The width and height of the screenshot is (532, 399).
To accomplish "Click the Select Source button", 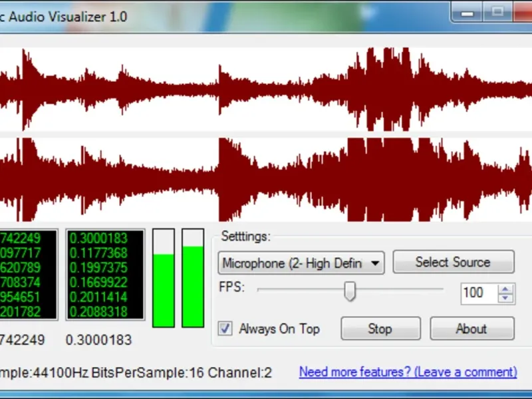I will click(454, 262).
